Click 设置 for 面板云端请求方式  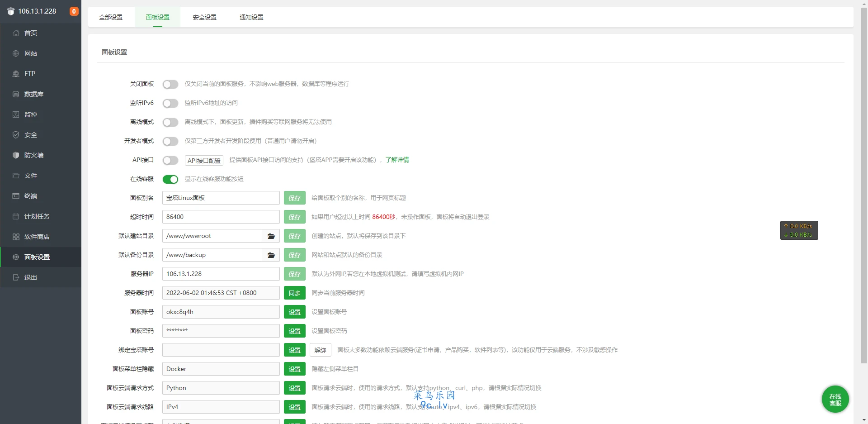pos(295,388)
